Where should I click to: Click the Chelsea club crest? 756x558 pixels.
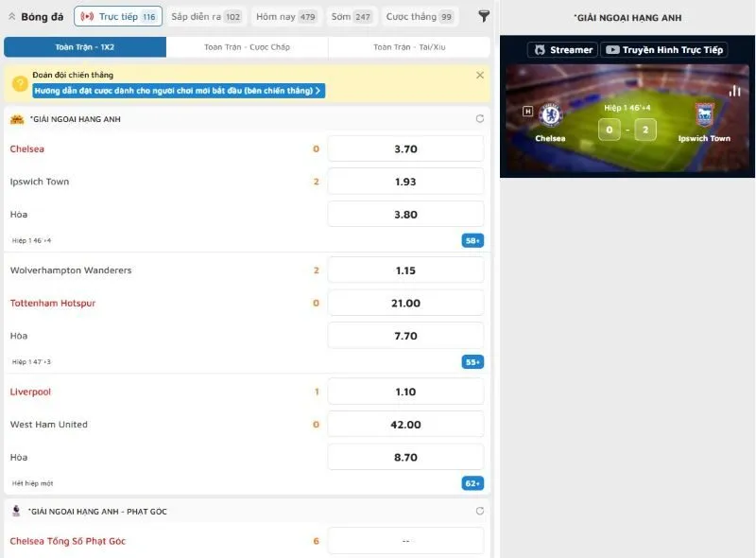pyautogui.click(x=550, y=115)
